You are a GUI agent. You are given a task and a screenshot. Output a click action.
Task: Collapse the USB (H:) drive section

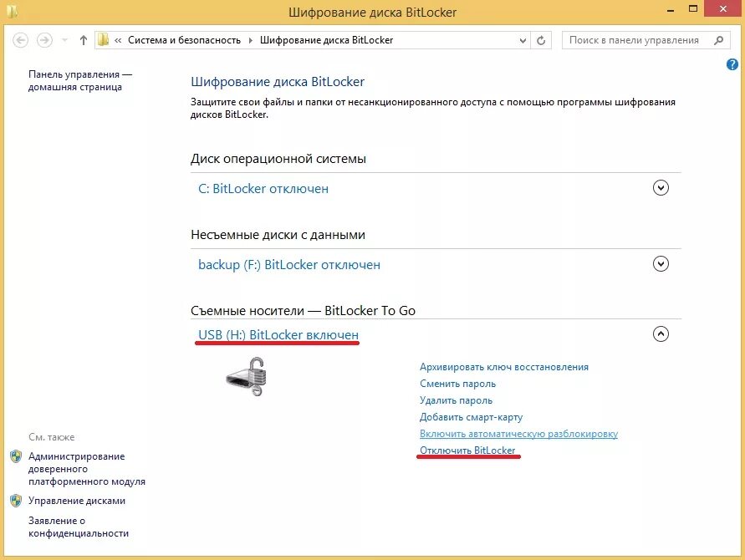click(661, 333)
